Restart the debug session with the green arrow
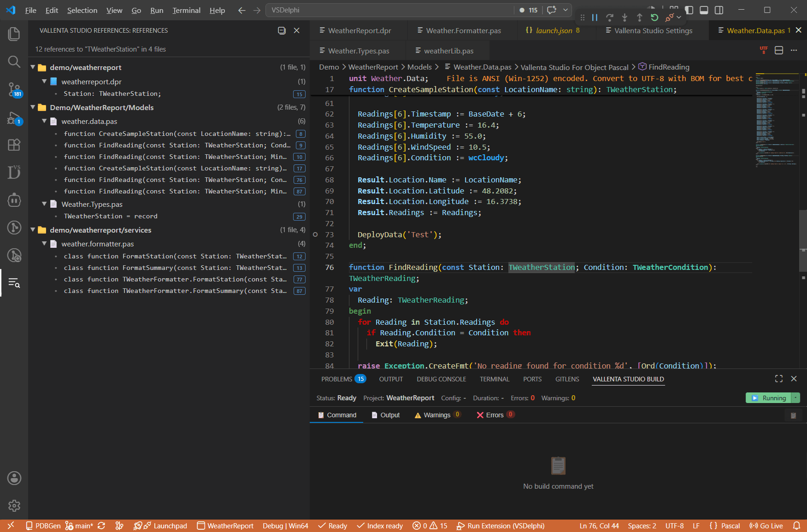Image resolution: width=807 pixels, height=532 pixels. point(654,18)
